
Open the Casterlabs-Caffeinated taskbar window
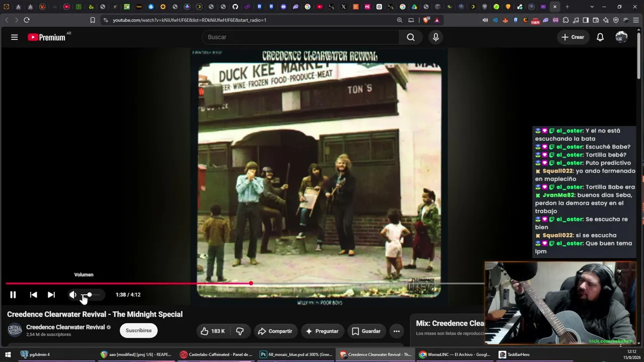coord(216,354)
